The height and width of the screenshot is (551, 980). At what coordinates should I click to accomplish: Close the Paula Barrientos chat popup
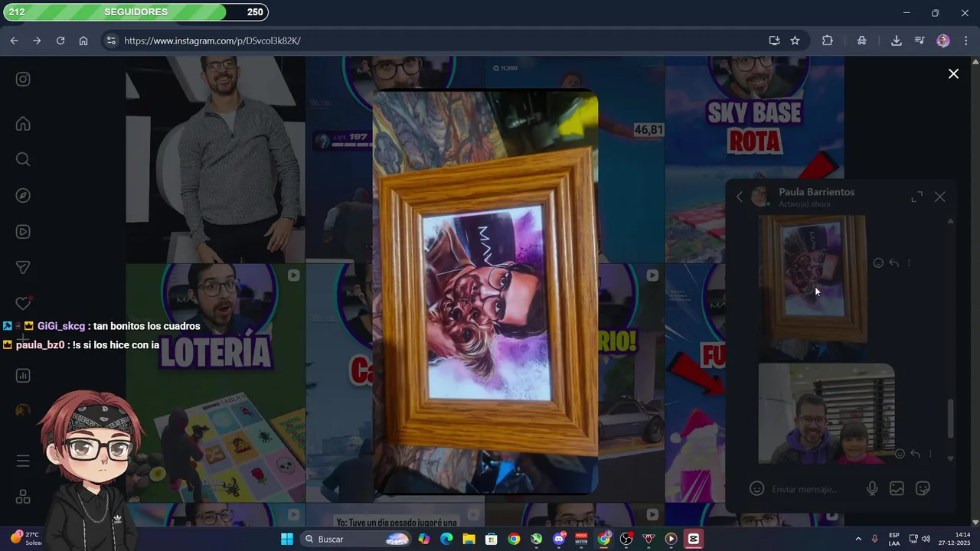coord(940,197)
